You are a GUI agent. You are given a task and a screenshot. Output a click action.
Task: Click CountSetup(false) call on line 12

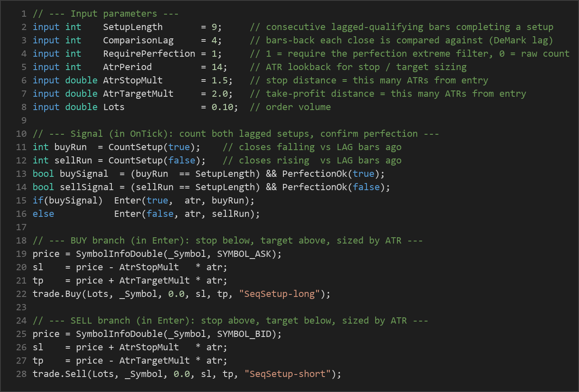(x=154, y=161)
